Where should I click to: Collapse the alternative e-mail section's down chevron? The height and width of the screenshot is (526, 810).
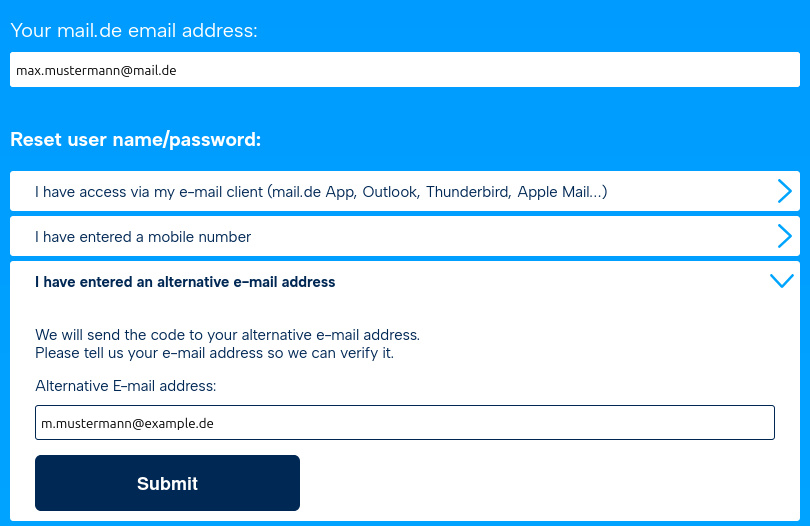pos(782,281)
